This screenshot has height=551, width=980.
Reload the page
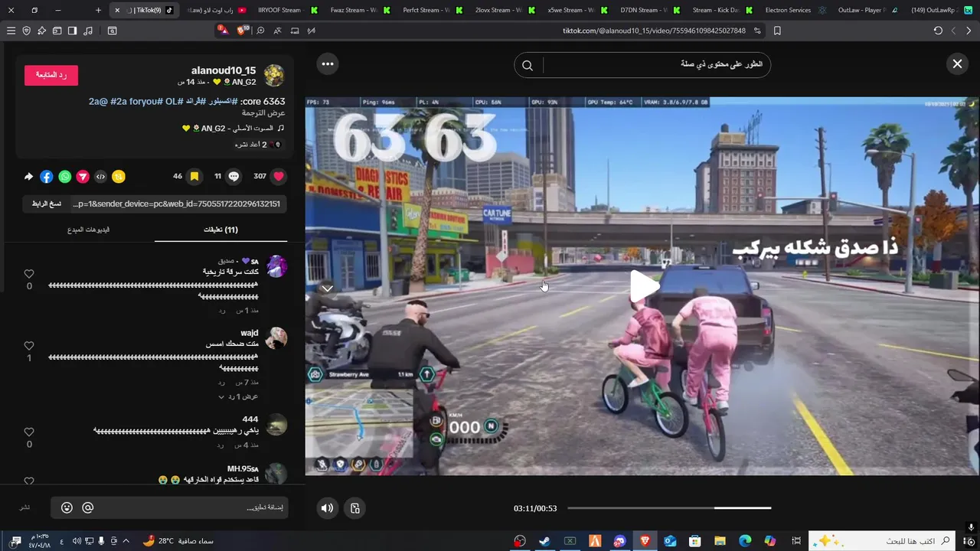[938, 31]
